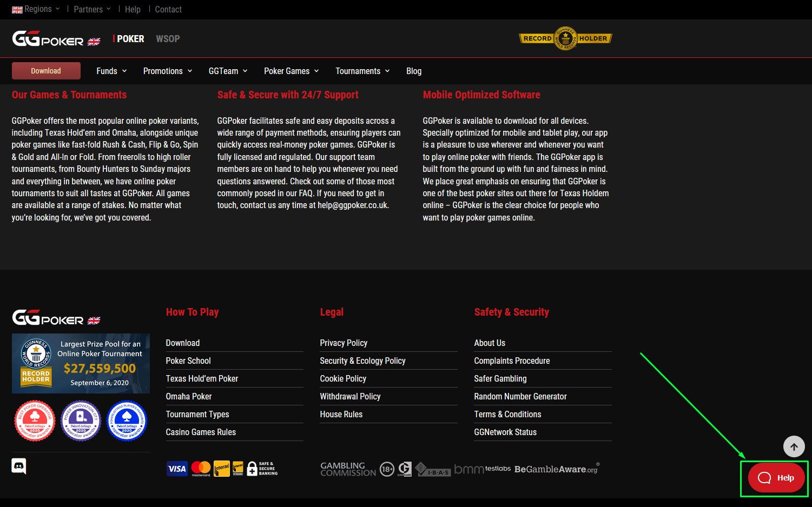Open the Complaints Procedure link
Image resolution: width=812 pixels, height=507 pixels.
point(512,361)
